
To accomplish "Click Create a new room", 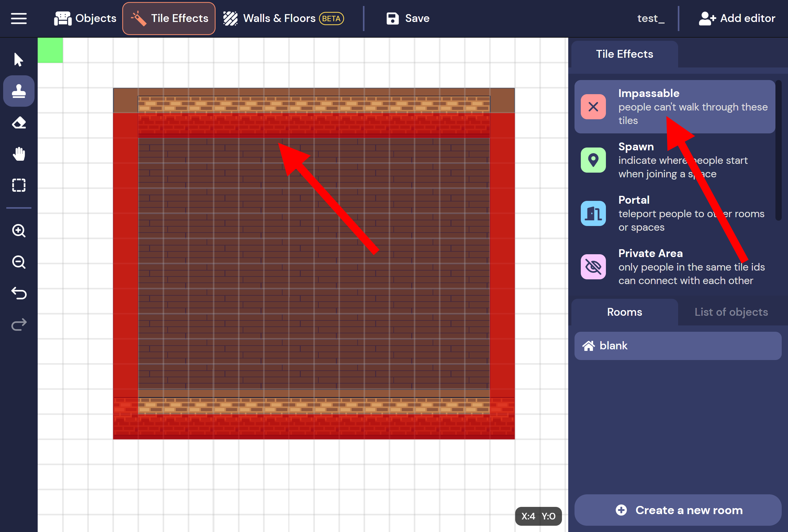I will pyautogui.click(x=677, y=510).
